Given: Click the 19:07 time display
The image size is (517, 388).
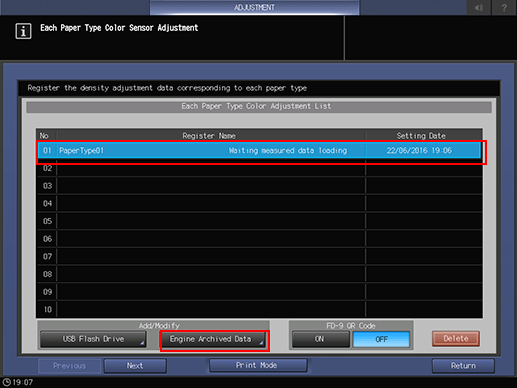Looking at the screenshot, I should tap(23, 382).
